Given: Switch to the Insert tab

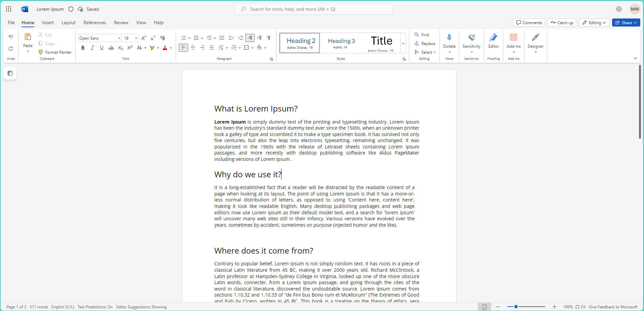Looking at the screenshot, I should tap(48, 23).
